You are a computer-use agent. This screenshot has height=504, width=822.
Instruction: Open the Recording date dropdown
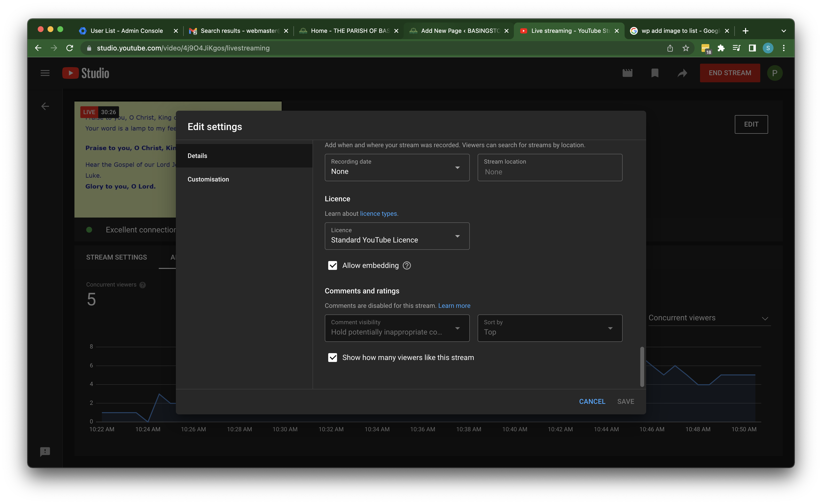[x=397, y=168]
